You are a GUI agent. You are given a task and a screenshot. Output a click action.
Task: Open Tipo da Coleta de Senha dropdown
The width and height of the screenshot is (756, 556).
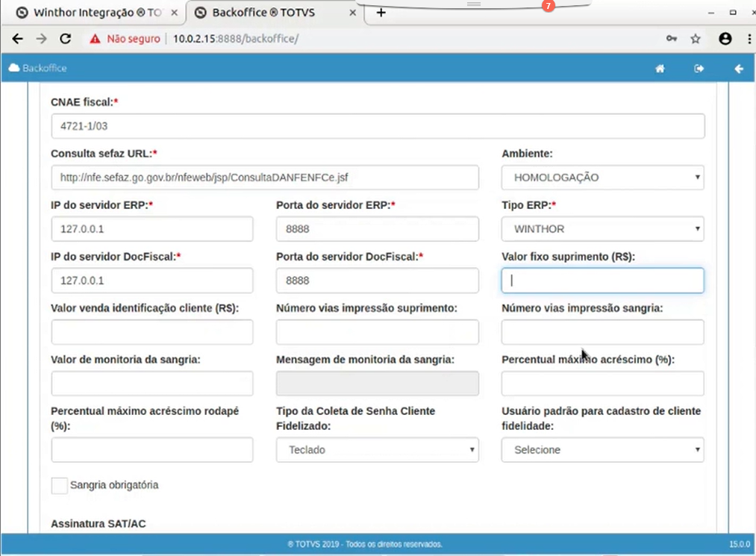(x=378, y=450)
